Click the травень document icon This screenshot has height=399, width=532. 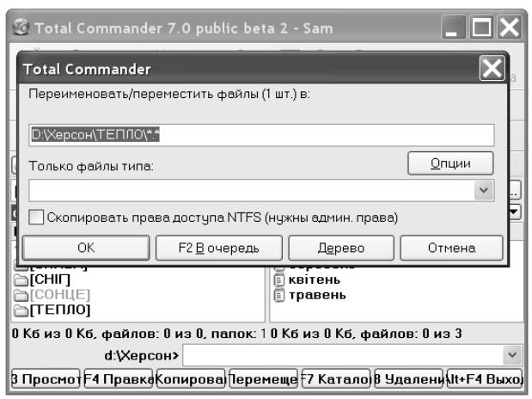tap(279, 295)
